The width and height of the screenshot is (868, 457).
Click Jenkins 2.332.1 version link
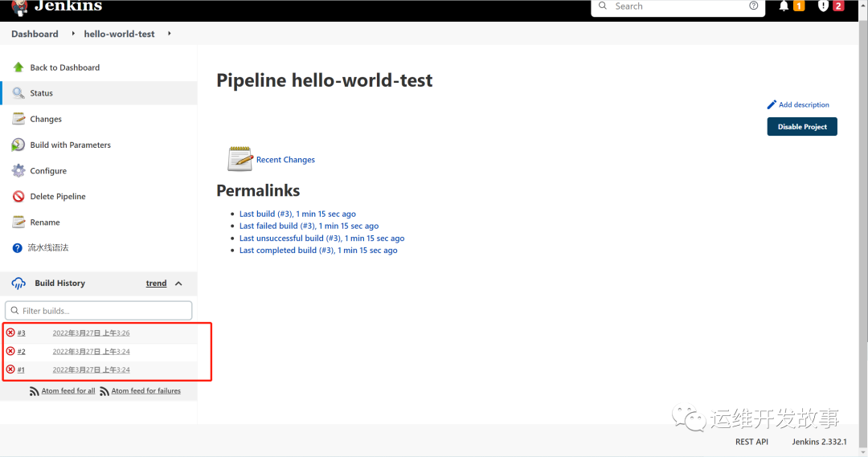tap(819, 442)
